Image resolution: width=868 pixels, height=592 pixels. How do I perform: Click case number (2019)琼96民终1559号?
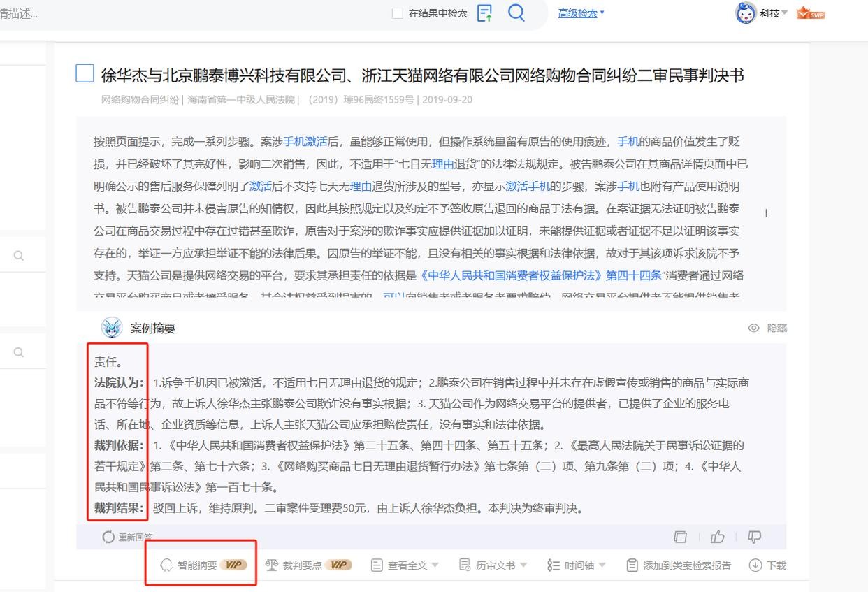[x=360, y=99]
